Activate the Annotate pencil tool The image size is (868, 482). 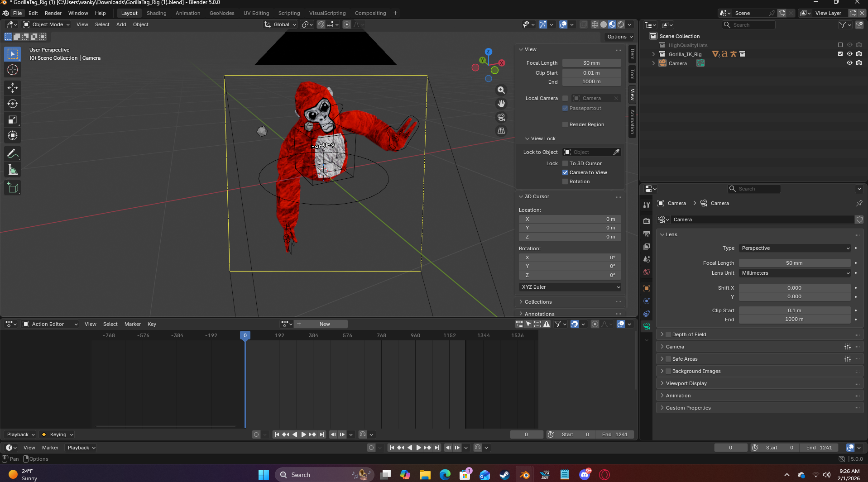[13, 154]
